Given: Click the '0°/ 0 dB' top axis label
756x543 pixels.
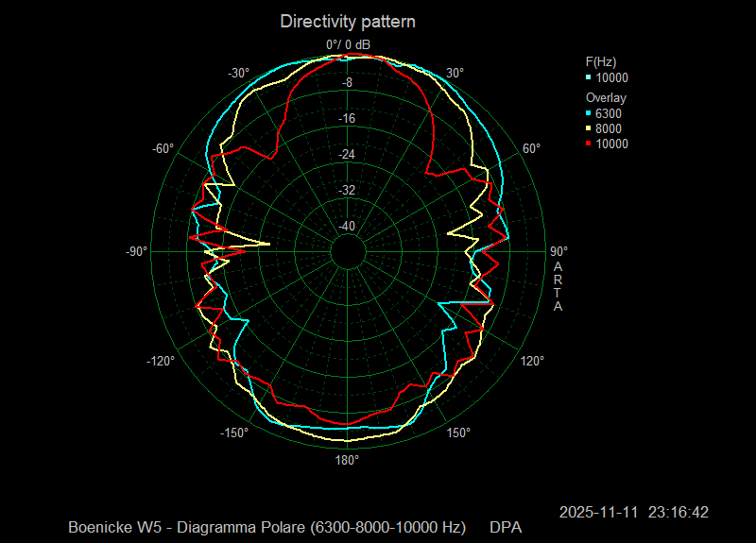Looking at the screenshot, I should tap(348, 44).
